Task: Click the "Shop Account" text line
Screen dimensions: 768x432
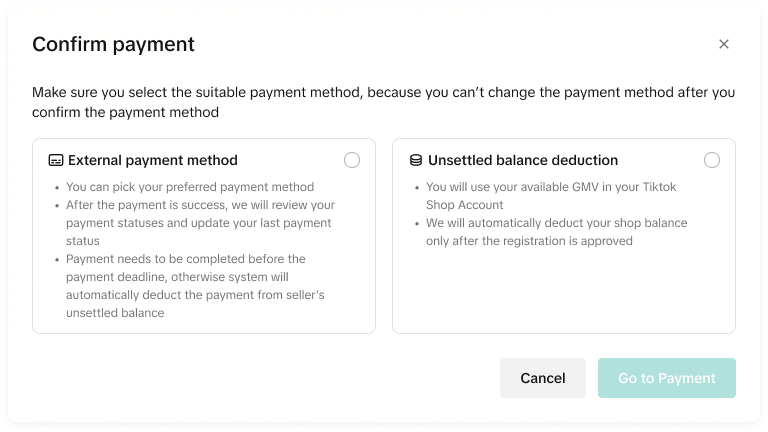Action: [x=465, y=205]
